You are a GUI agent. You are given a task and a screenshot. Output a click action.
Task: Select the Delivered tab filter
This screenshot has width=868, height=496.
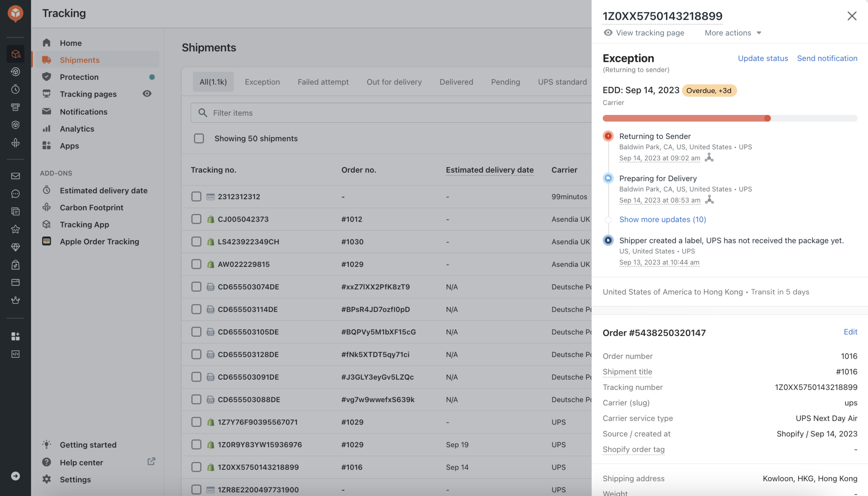coord(456,81)
